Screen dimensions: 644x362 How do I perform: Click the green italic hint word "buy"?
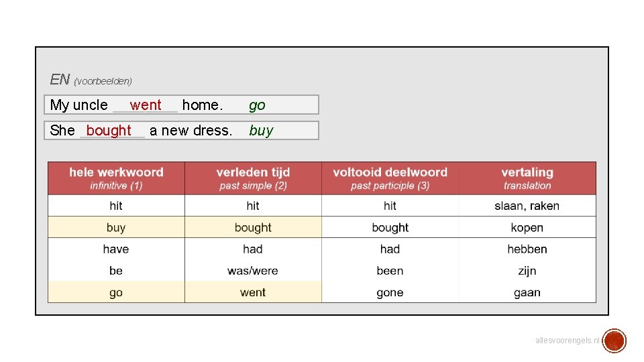click(261, 131)
